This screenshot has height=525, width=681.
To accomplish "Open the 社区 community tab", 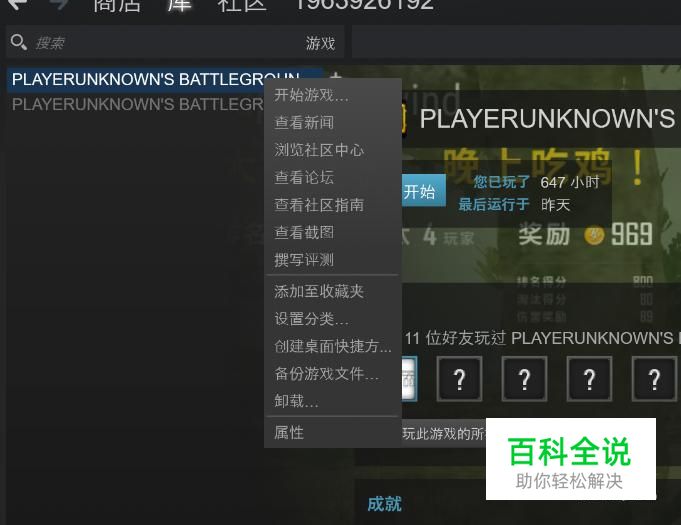I will 242,5.
